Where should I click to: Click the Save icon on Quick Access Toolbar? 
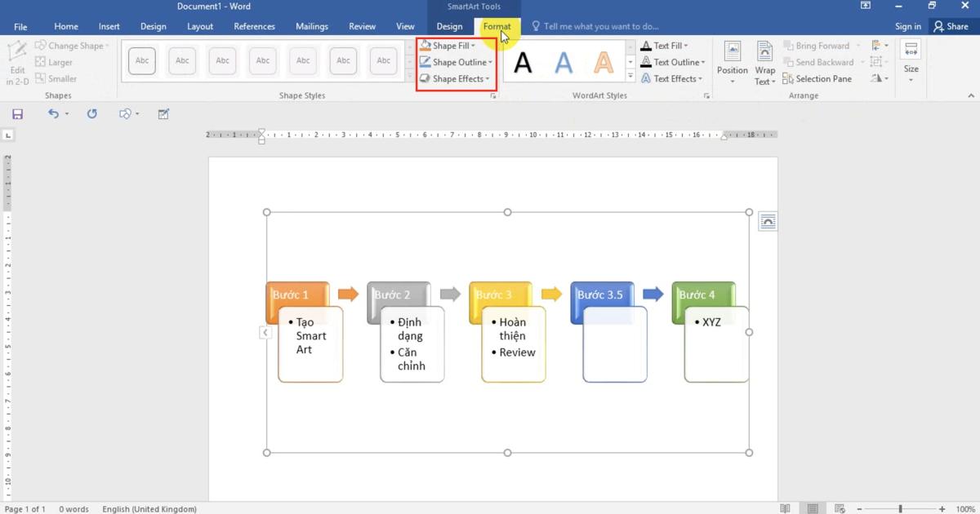click(x=17, y=113)
